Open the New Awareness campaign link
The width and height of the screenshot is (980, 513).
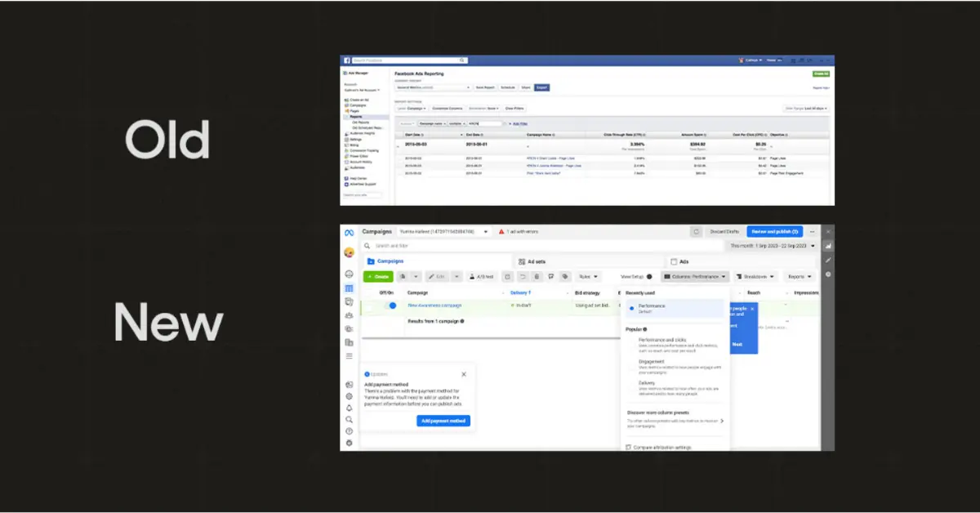tap(434, 306)
